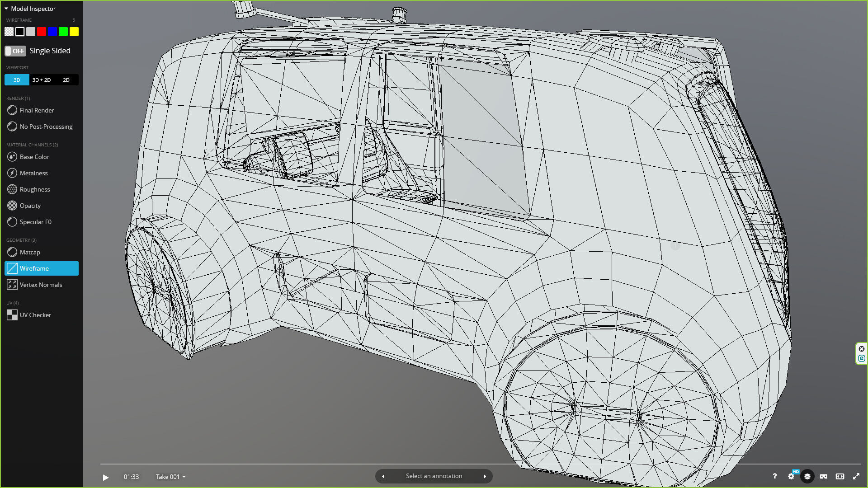
Task: Choose the No Post-Processing render
Action: tap(46, 127)
